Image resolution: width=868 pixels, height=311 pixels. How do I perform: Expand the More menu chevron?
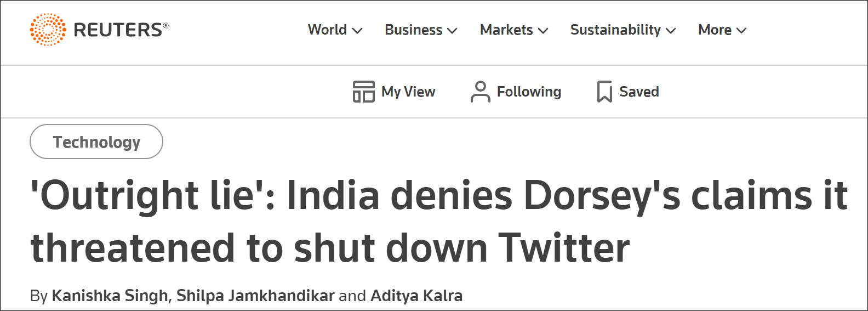click(x=741, y=31)
